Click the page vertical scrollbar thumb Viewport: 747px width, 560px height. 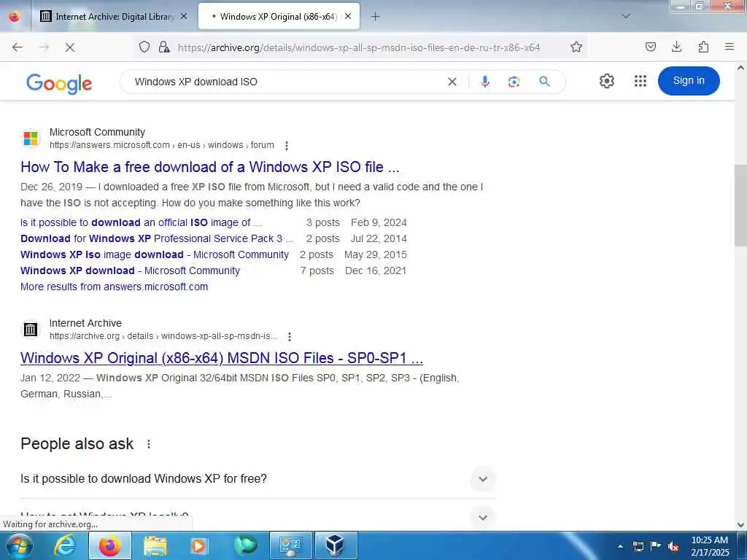pyautogui.click(x=741, y=205)
